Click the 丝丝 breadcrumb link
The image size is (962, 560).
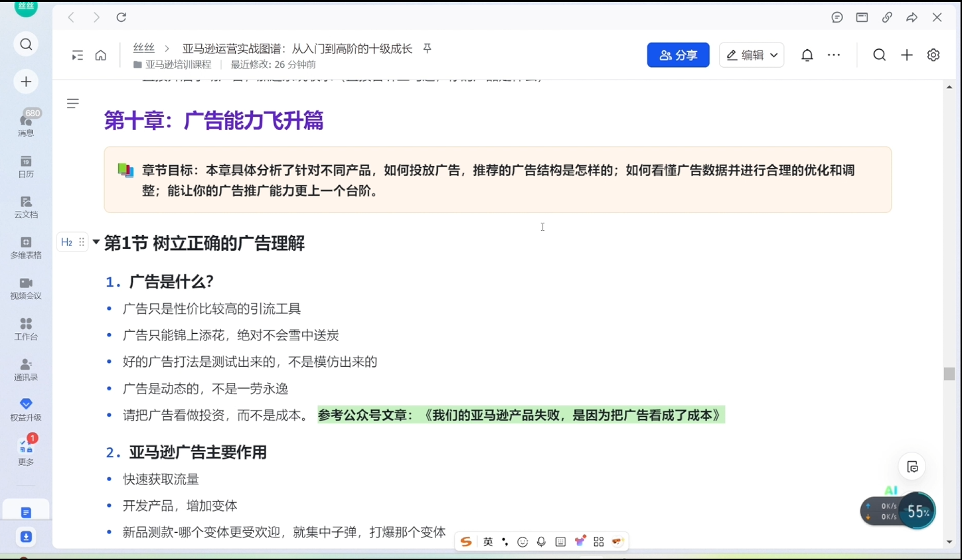[143, 48]
